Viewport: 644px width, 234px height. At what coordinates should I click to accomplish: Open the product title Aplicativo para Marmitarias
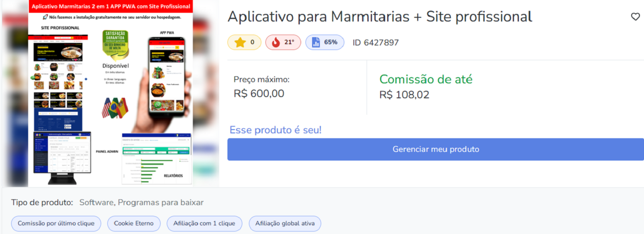(380, 17)
